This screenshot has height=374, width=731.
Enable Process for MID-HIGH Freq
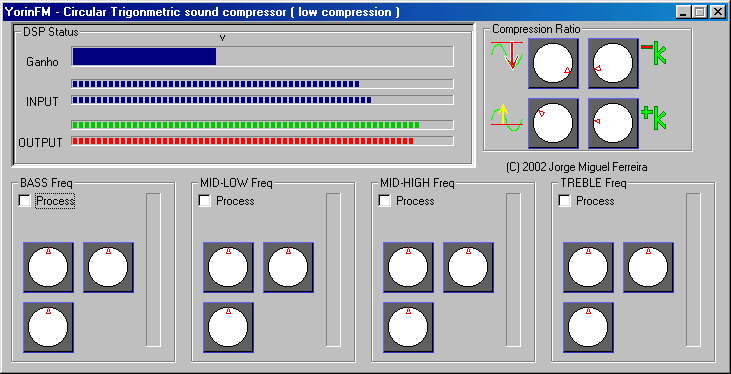384,201
